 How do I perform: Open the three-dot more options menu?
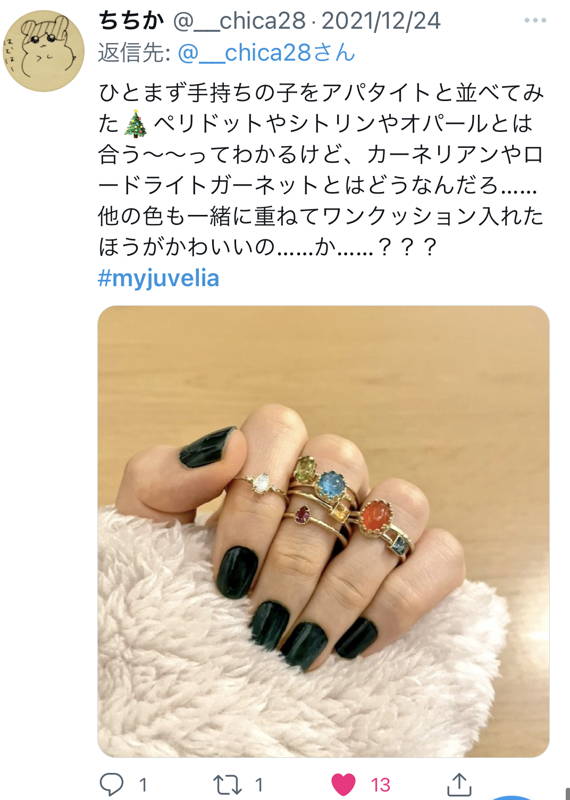point(535,21)
